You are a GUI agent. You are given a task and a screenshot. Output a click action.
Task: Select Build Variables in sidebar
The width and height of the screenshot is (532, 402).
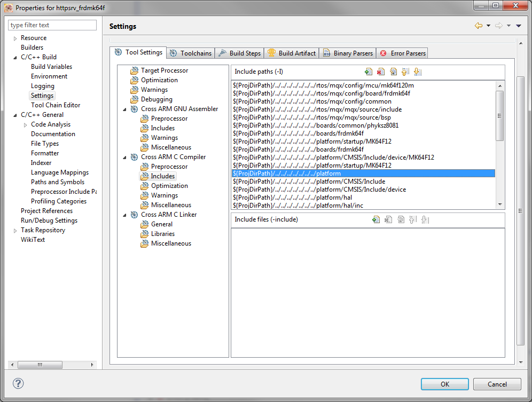tap(52, 67)
